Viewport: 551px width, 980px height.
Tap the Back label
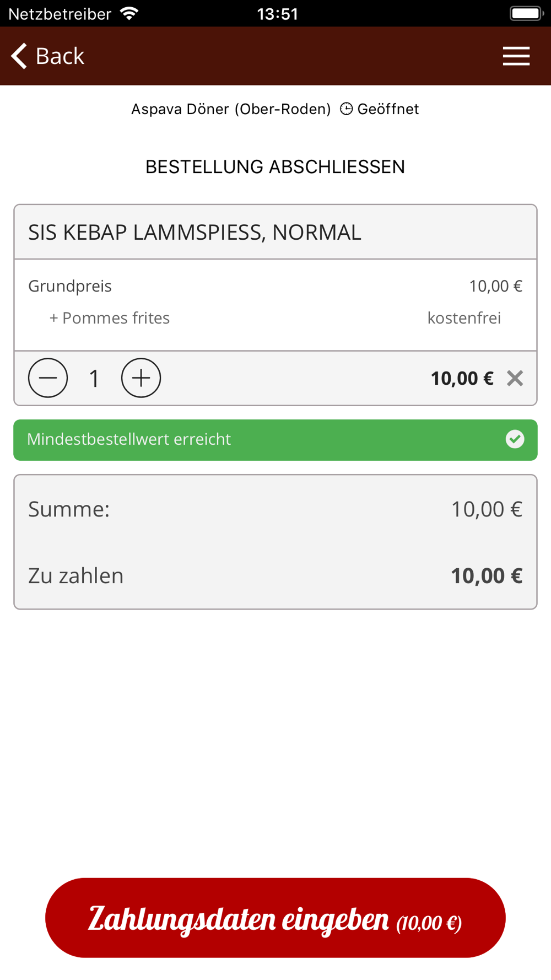[60, 56]
